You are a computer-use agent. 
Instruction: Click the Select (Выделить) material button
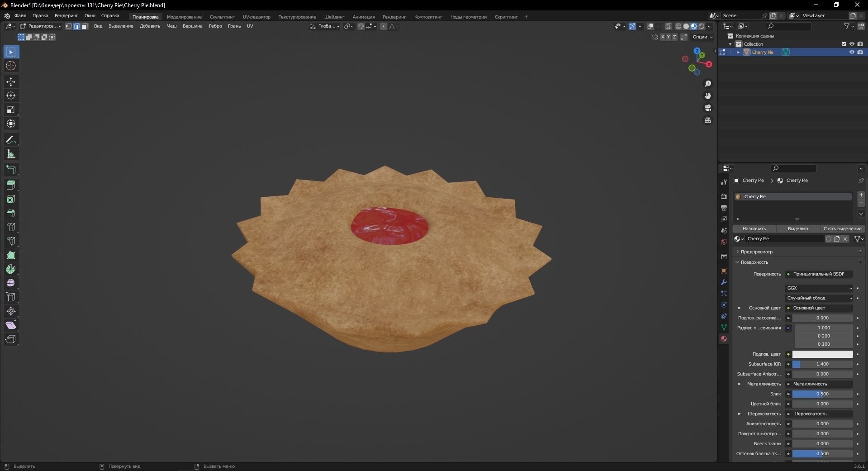click(x=798, y=228)
